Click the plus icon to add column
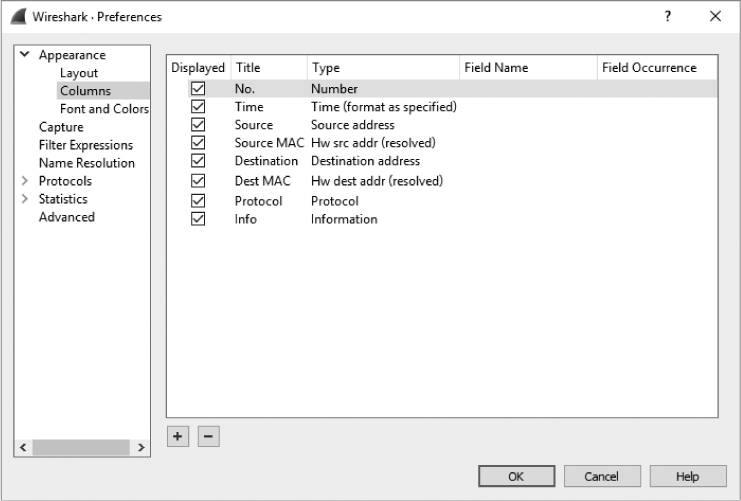Image resolution: width=741 pixels, height=501 pixels. click(x=176, y=437)
